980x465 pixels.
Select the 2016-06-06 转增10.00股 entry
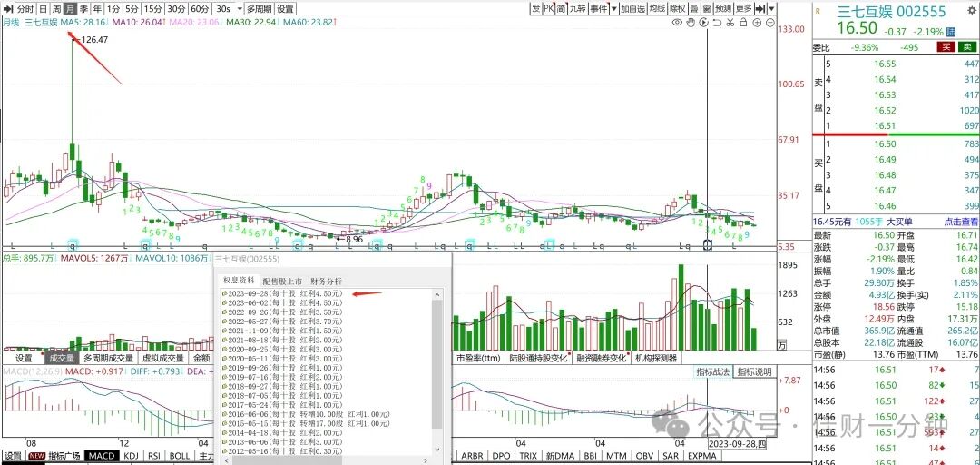305,414
